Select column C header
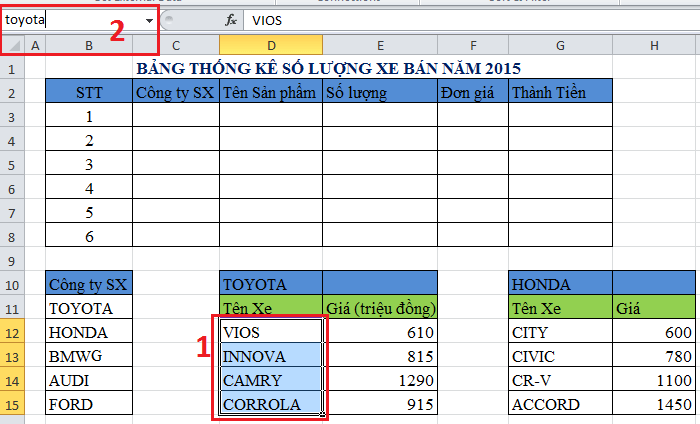 (x=176, y=45)
